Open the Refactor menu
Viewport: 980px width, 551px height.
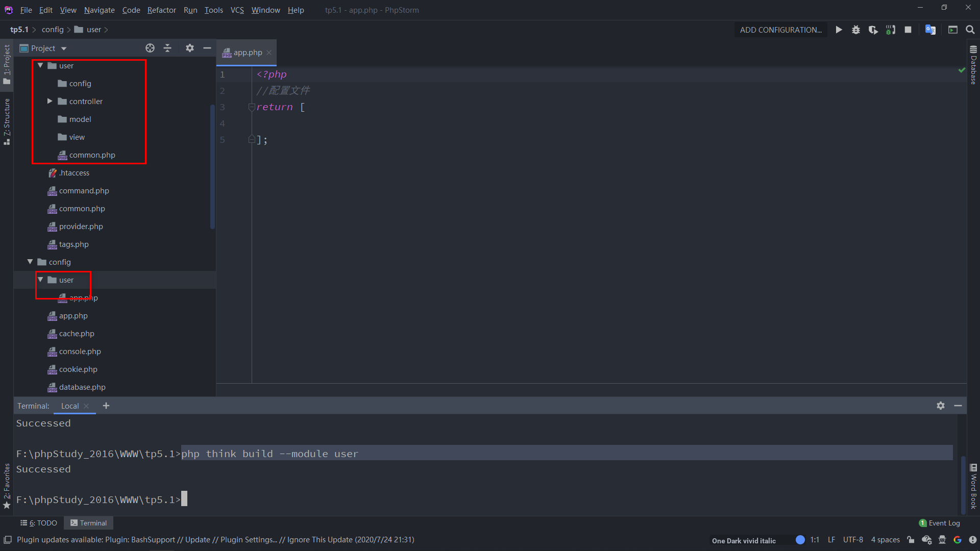click(x=161, y=10)
